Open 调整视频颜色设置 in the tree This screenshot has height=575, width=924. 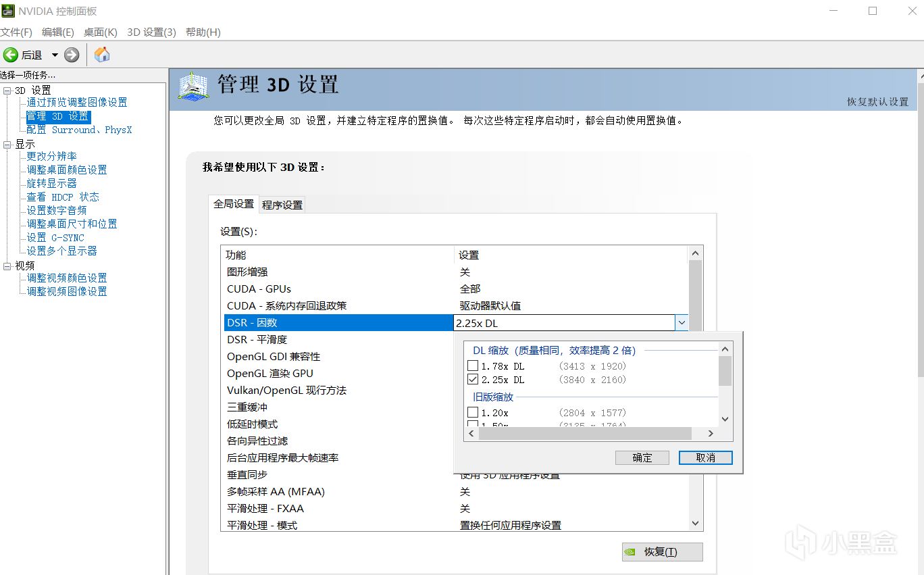67,278
